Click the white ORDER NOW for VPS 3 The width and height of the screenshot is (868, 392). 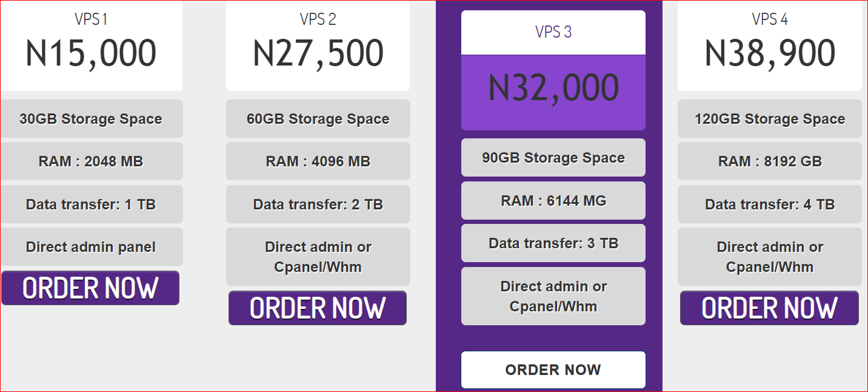(x=553, y=370)
